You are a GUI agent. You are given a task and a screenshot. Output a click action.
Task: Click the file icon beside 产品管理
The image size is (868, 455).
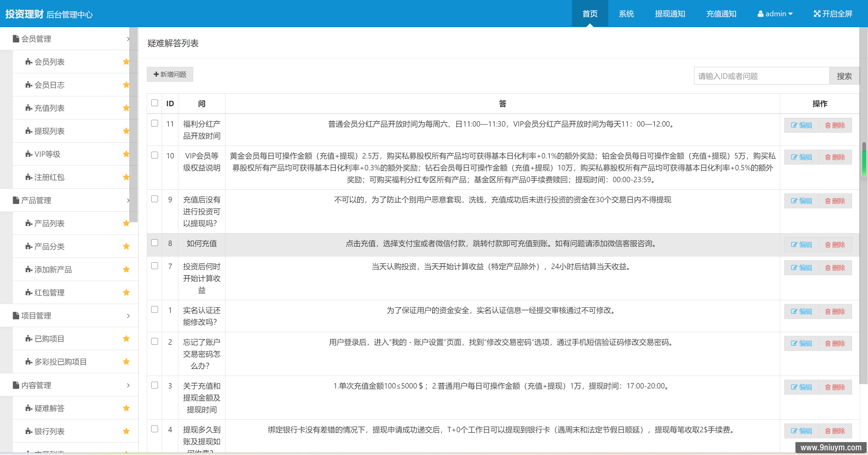tap(16, 200)
